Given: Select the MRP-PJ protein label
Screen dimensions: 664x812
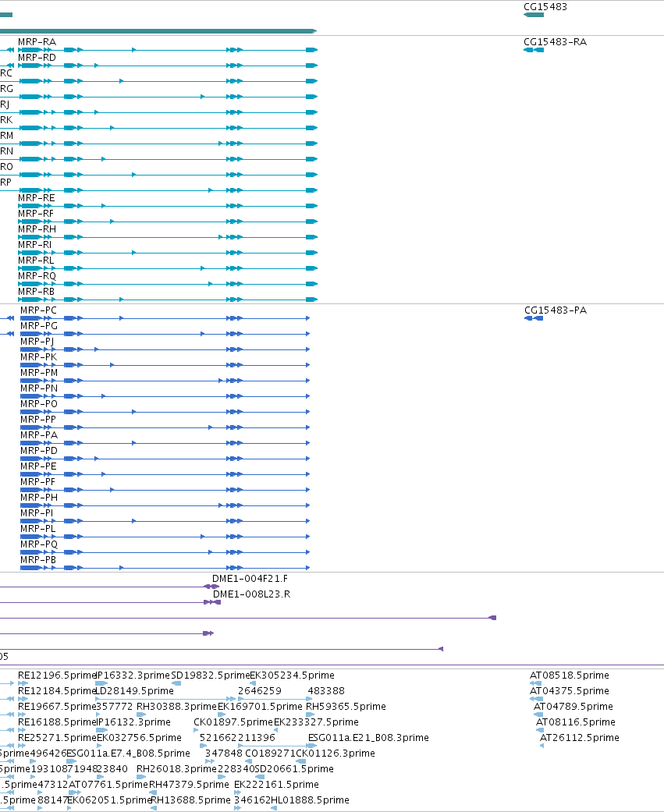Looking at the screenshot, I should (37, 342).
